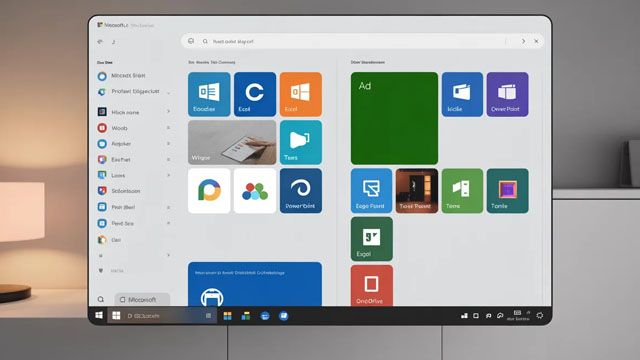Open the purple Over Point tile
640x360 pixels.
pos(507,94)
